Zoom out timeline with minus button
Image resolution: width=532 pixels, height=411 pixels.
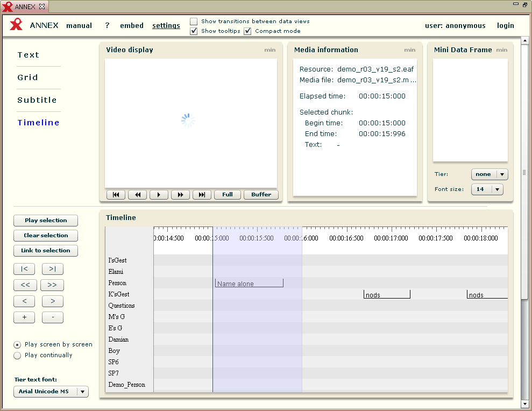coord(53,317)
